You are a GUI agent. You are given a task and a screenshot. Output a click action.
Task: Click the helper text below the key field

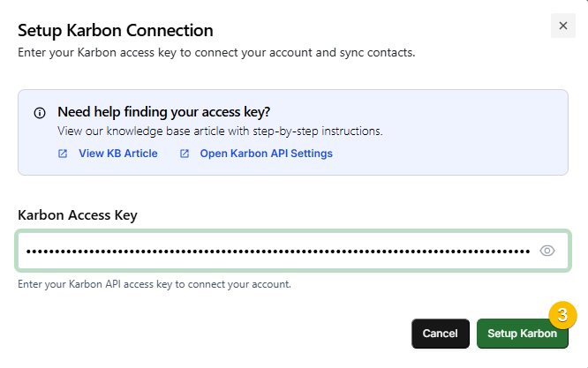pos(155,284)
